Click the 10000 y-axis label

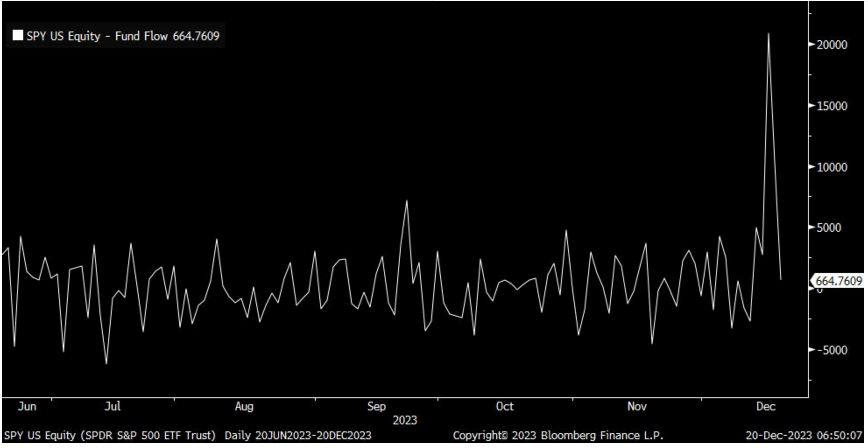pos(832,167)
